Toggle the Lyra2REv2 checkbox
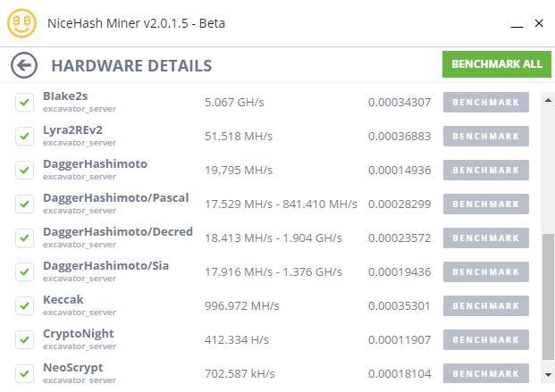Viewport: 555px width, 392px height. 25,137
